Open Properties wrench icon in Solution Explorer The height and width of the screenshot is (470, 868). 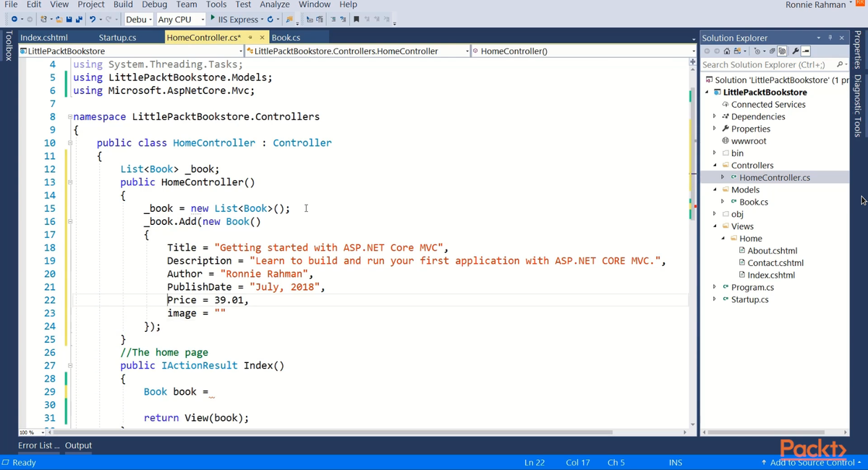(796, 51)
